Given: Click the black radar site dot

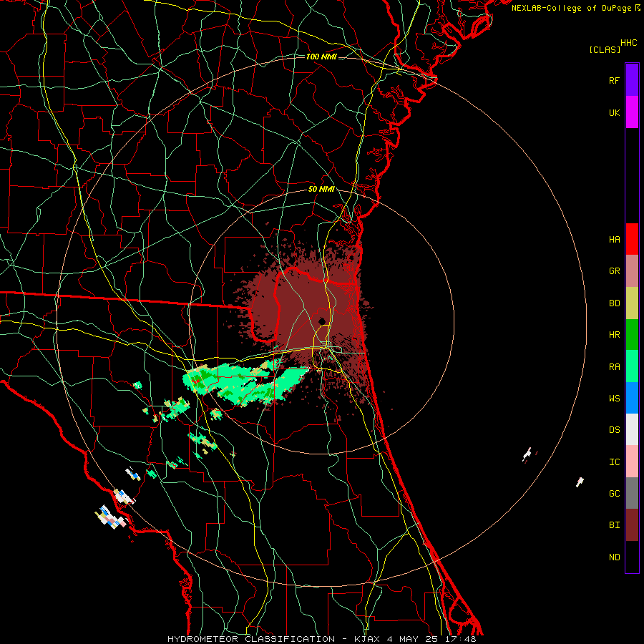Looking at the screenshot, I should (x=321, y=321).
